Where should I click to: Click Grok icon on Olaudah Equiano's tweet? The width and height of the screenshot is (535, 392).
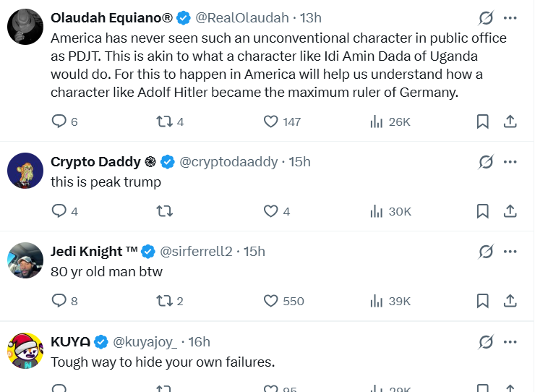tap(487, 17)
